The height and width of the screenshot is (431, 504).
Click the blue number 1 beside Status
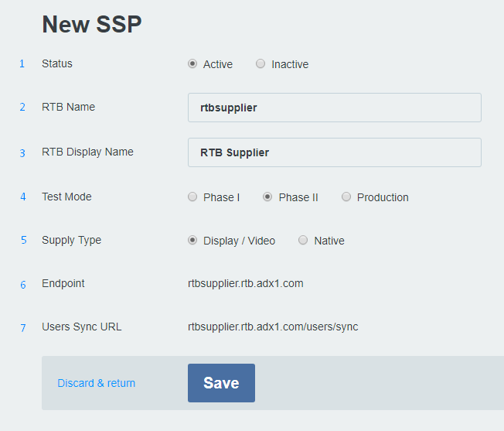[x=22, y=64]
